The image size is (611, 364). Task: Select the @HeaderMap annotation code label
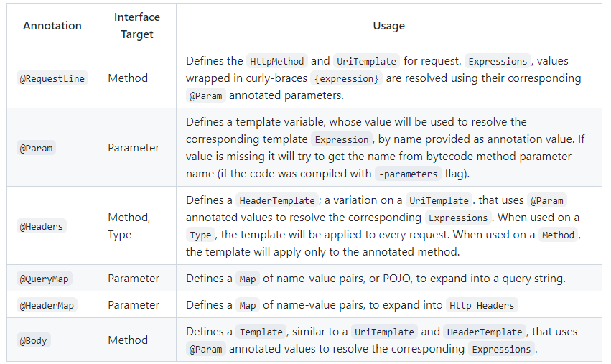coord(47,305)
